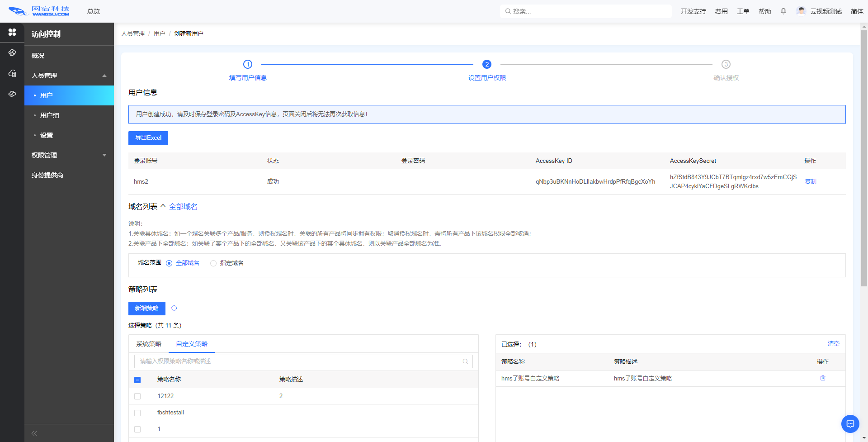This screenshot has width=868, height=442.
Task: Open the notification bell icon
Action: [x=783, y=11]
